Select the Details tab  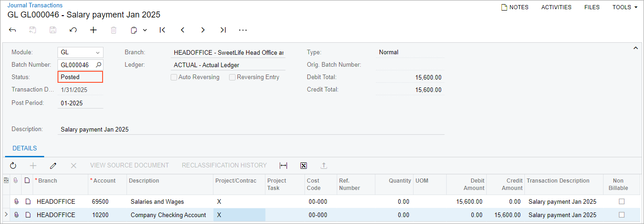point(24,149)
